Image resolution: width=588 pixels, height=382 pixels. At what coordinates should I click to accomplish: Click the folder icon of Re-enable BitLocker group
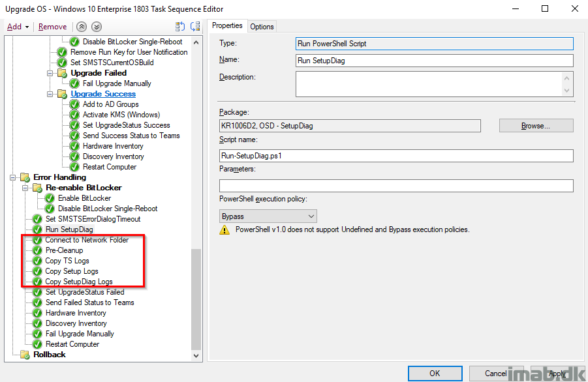pos(37,188)
